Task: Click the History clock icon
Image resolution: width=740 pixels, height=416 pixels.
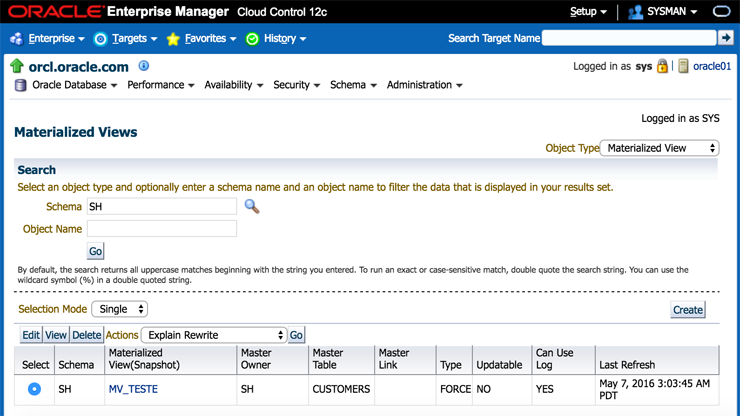Action: pyautogui.click(x=252, y=39)
